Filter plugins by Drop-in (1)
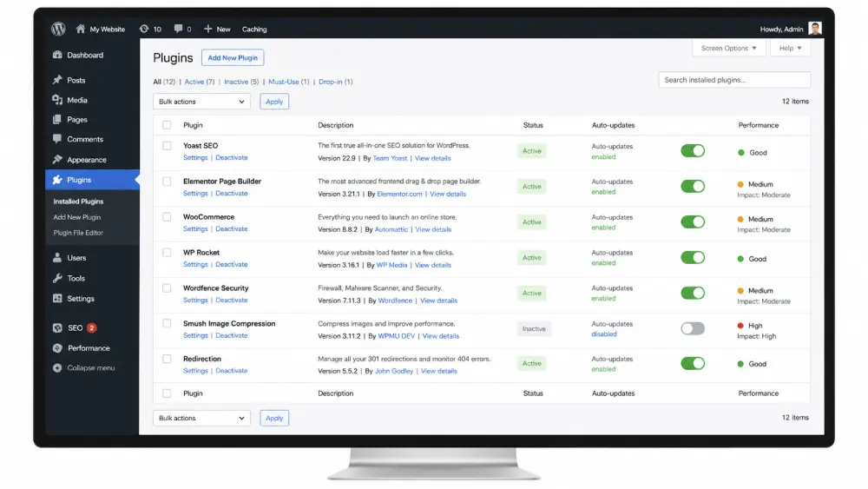 (335, 82)
